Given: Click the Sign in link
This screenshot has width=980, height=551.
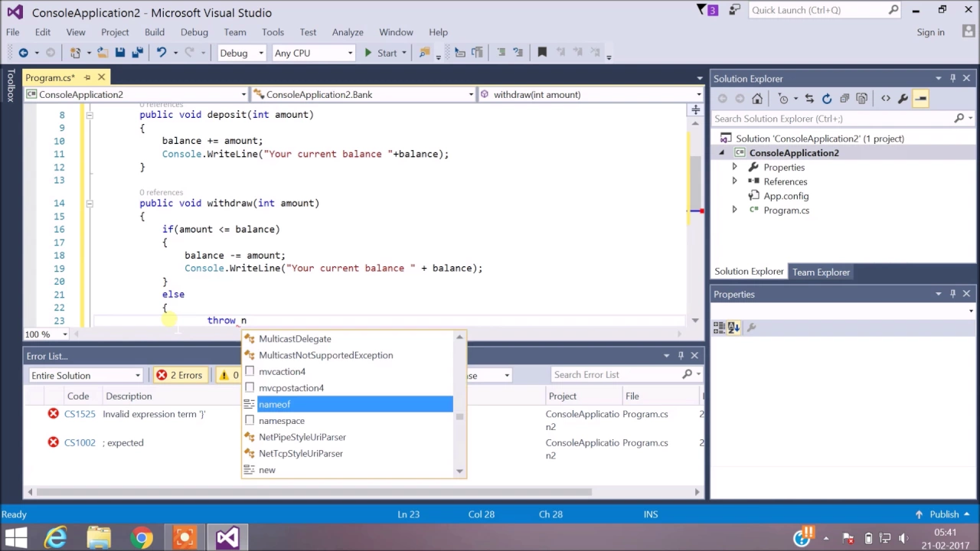Looking at the screenshot, I should (x=930, y=32).
